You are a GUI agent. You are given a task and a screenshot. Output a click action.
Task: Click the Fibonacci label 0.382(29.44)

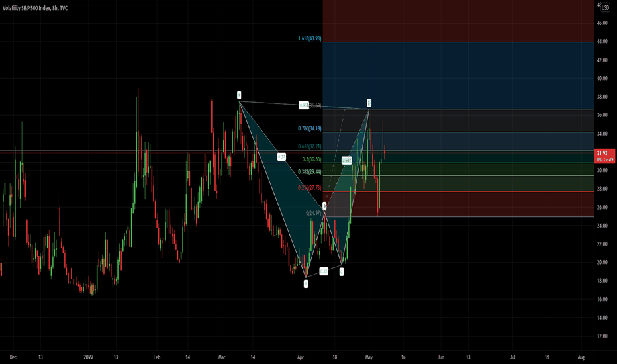point(310,172)
